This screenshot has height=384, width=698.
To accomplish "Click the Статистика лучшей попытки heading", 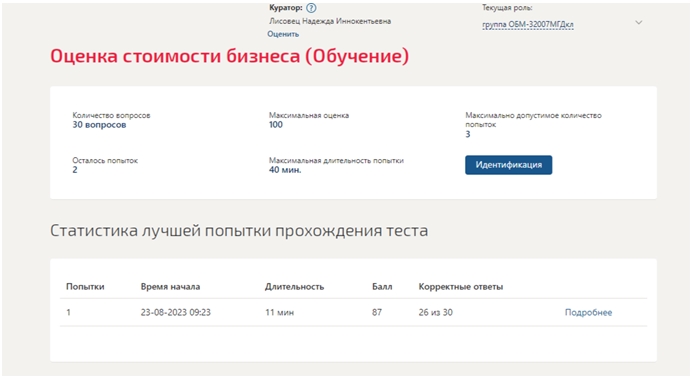I will pyautogui.click(x=239, y=230).
